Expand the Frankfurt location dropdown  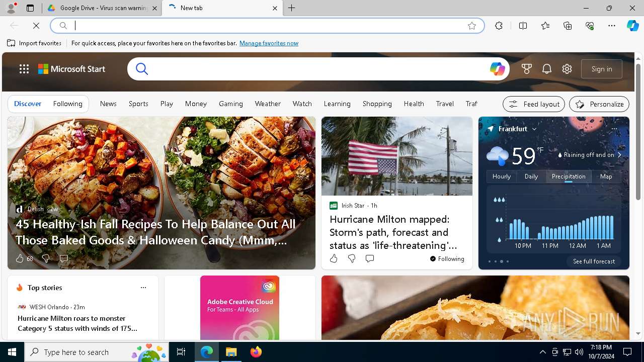[534, 129]
